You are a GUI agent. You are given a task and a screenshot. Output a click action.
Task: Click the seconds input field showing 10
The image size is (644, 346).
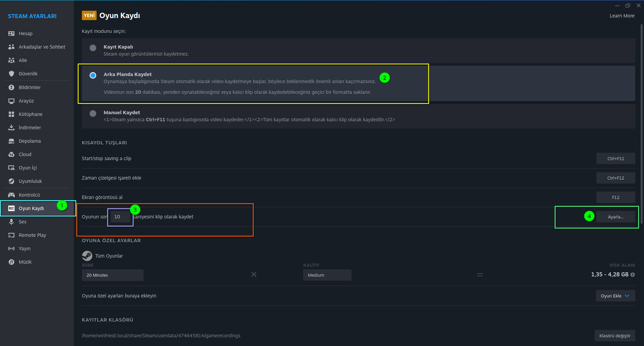(x=121, y=217)
